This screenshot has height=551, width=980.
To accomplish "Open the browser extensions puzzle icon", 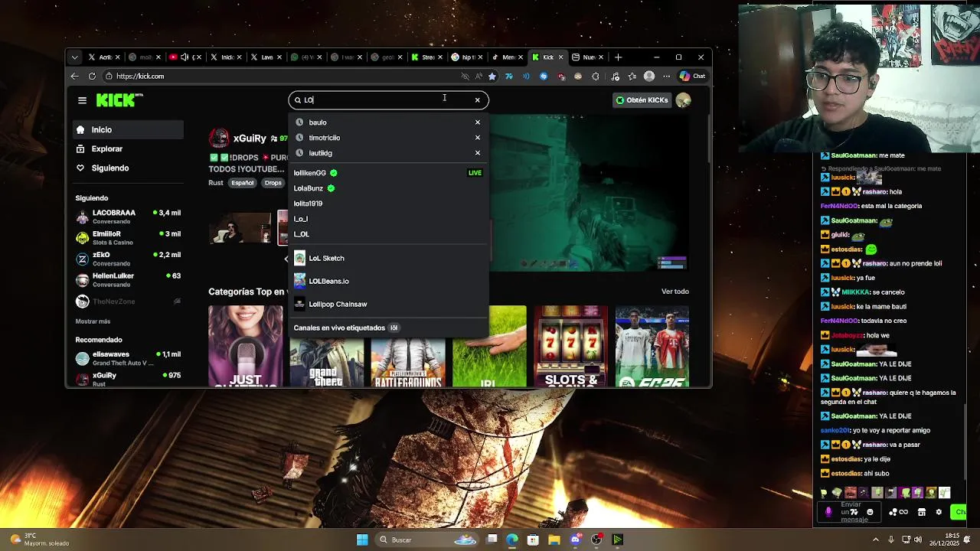I will pos(596,77).
